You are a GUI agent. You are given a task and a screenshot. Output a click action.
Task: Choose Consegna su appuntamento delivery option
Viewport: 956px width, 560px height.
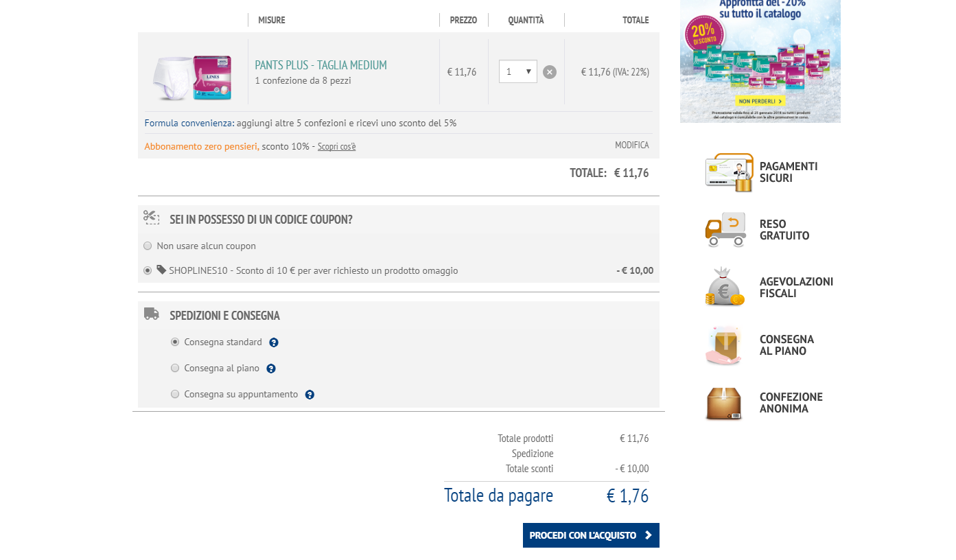pyautogui.click(x=175, y=395)
